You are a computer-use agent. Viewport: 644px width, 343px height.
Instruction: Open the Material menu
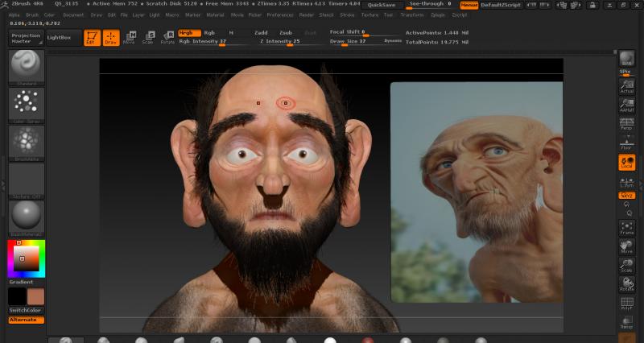click(215, 15)
